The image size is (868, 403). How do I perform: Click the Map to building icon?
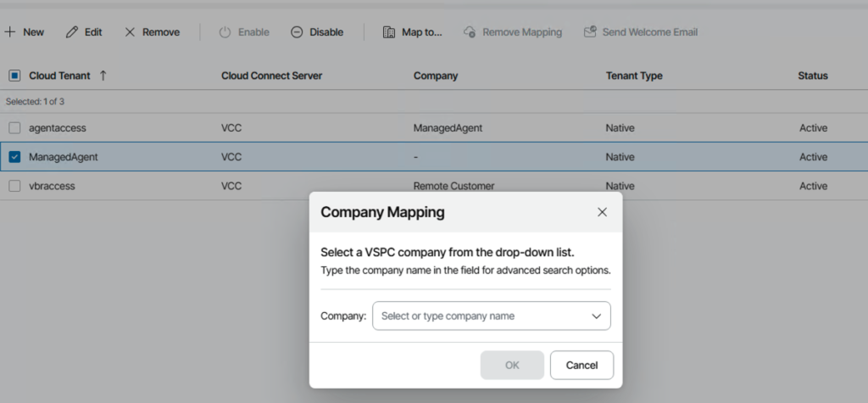(x=389, y=32)
